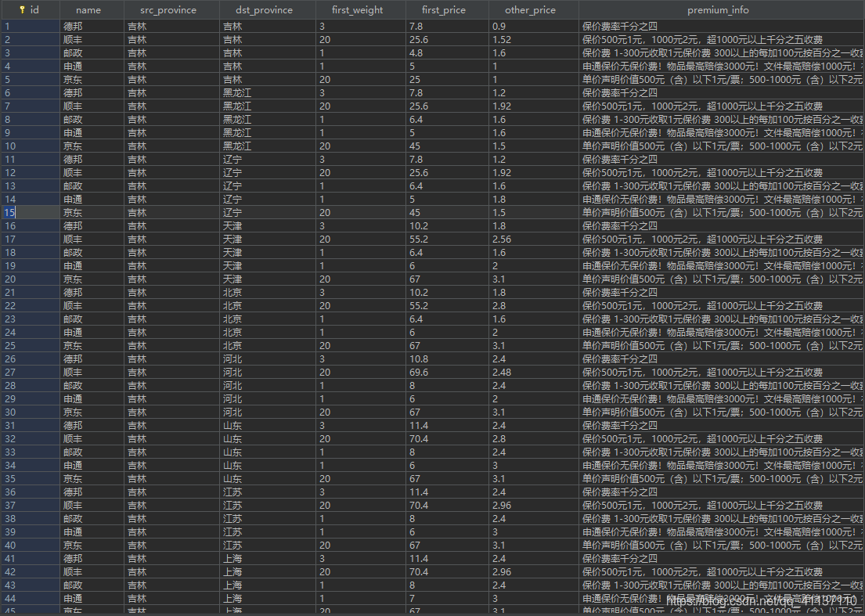
Task: Click dst_province 北京 in row 21
Action: (x=268, y=292)
